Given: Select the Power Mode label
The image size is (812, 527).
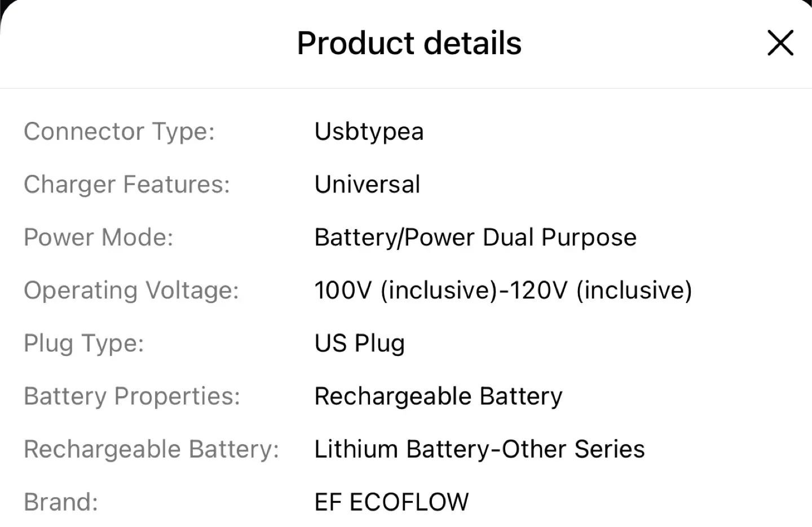Looking at the screenshot, I should click(98, 237).
